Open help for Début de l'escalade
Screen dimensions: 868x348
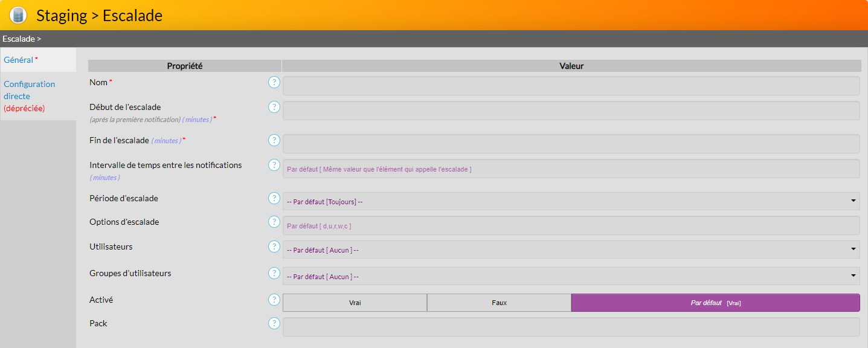(274, 107)
